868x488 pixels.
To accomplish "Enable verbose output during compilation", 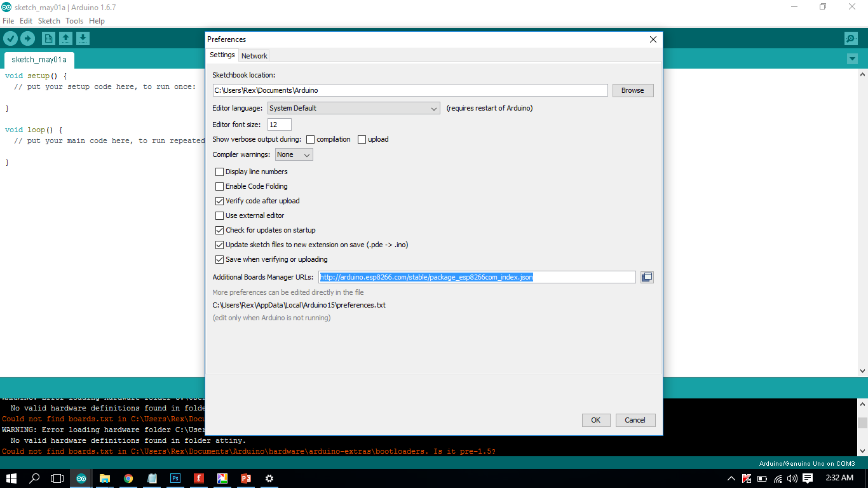I will [x=311, y=139].
